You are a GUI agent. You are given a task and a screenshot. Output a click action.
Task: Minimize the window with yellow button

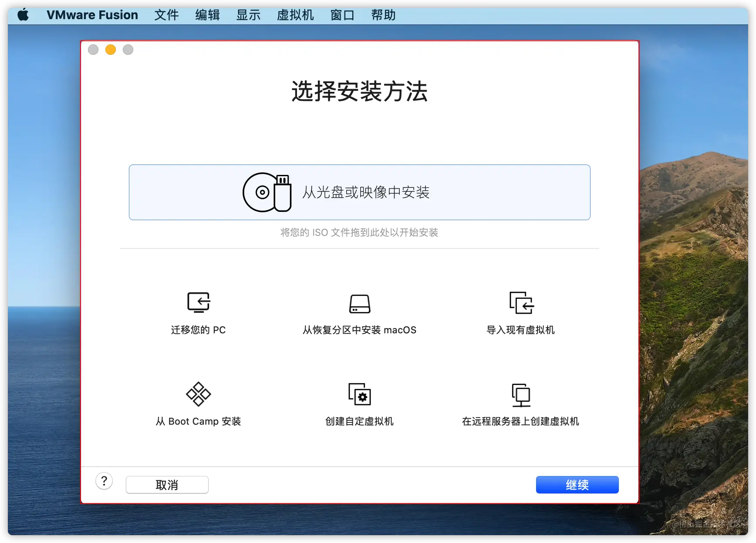(111, 50)
